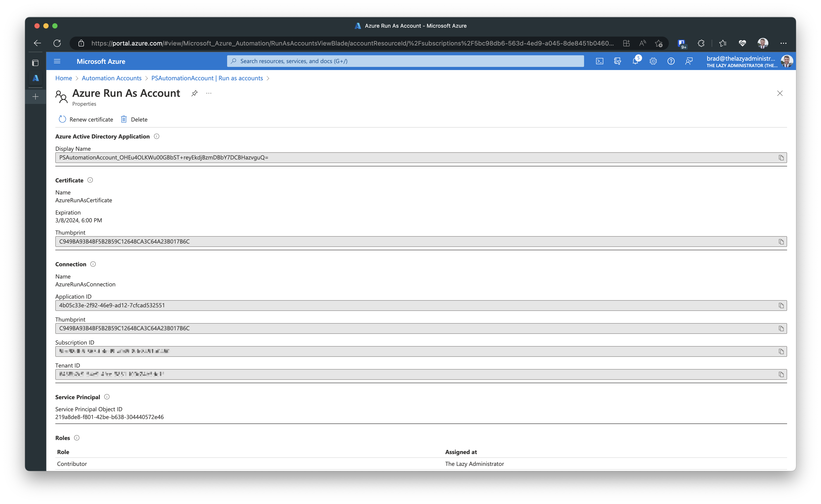The width and height of the screenshot is (821, 504).
Task: Go to Home breadcrumb link
Action: pyautogui.click(x=64, y=78)
